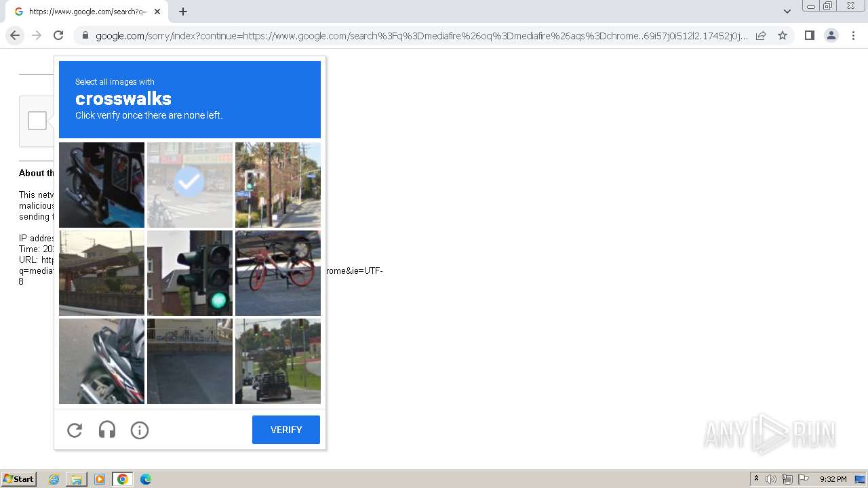Select the red bicycle image tile
This screenshot has height=488, width=868.
click(x=278, y=273)
